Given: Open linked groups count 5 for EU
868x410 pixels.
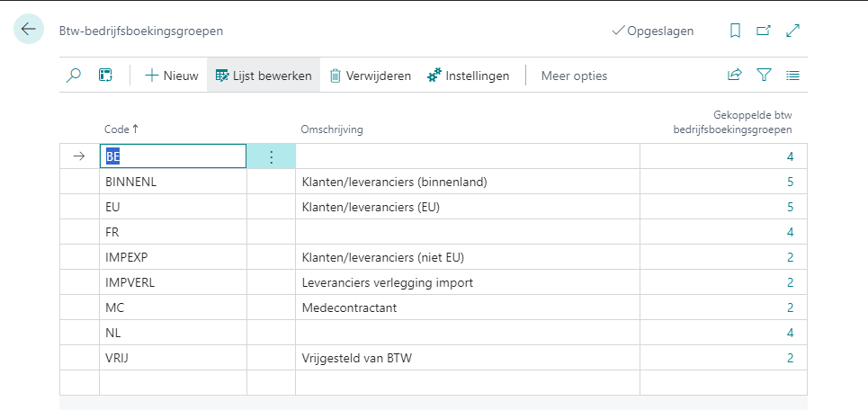Looking at the screenshot, I should coord(790,207).
